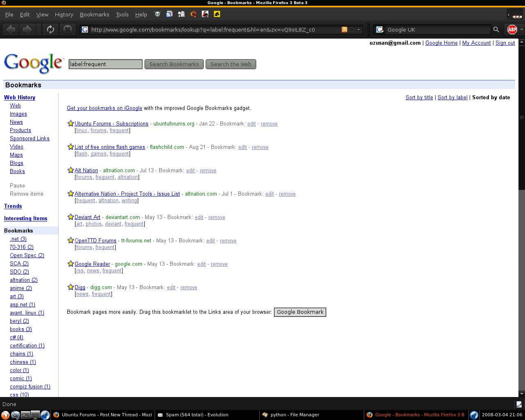This screenshot has height=420, width=525.
Task: Click the star next to Deviant Art
Action: point(71,217)
